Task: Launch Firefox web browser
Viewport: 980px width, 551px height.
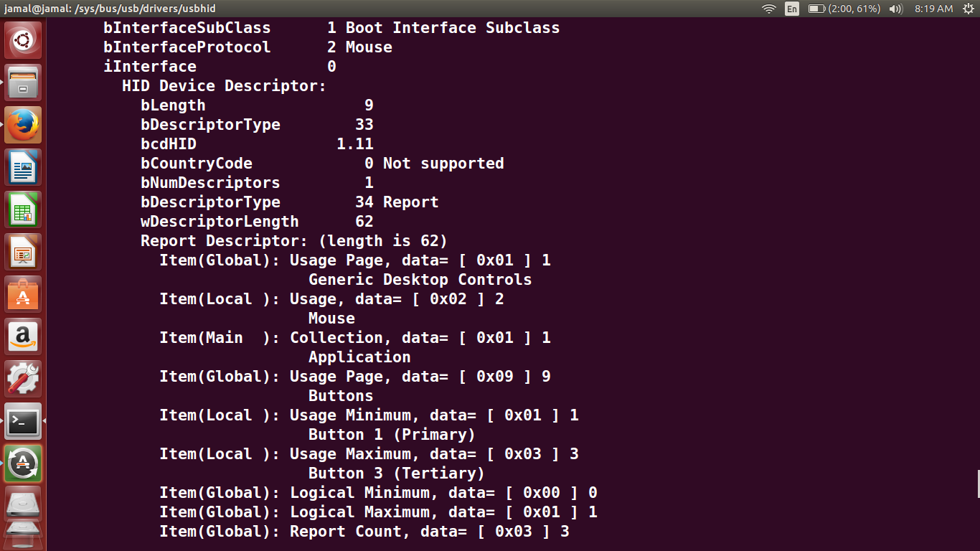Action: pos(23,125)
